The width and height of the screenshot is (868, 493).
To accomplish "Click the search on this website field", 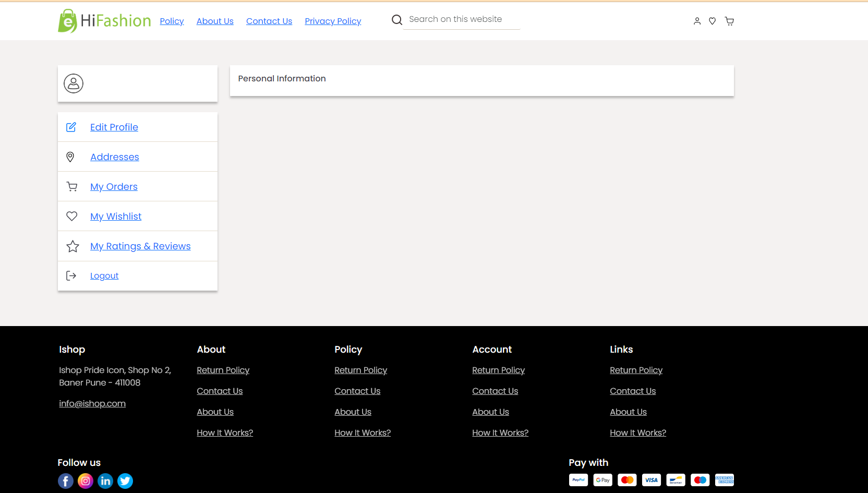I will pyautogui.click(x=462, y=19).
